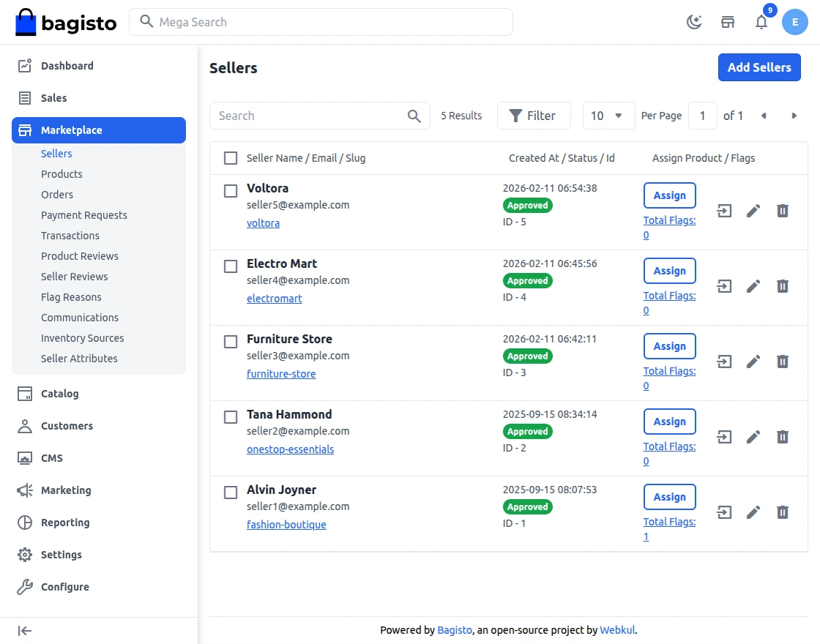Click the Add Sellers button
820x644 pixels.
click(x=759, y=67)
